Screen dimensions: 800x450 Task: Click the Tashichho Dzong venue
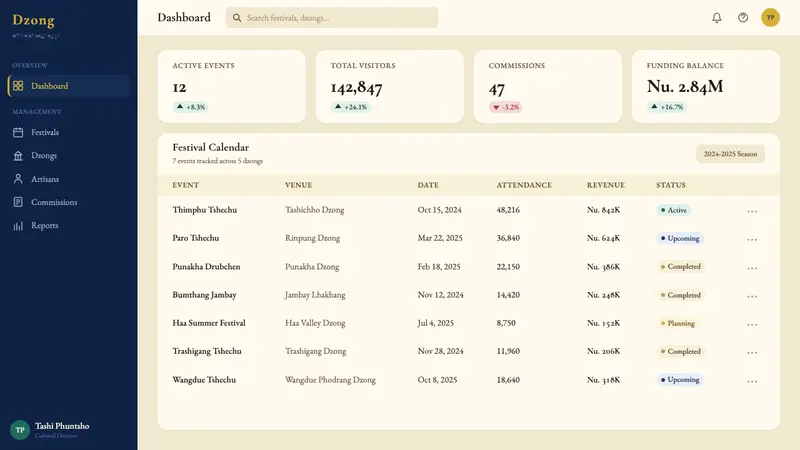point(314,210)
